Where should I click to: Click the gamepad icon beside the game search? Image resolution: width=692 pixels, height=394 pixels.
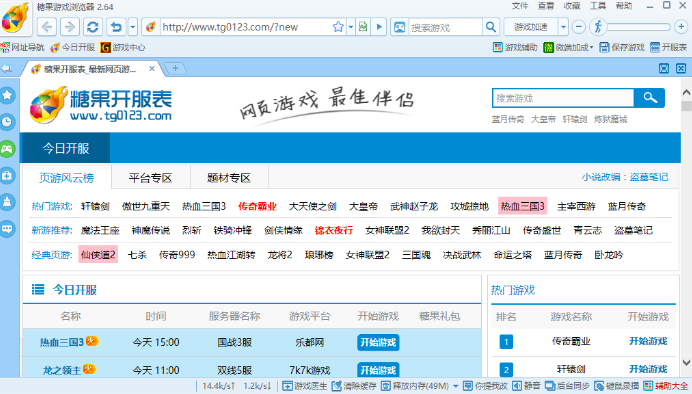[399, 27]
